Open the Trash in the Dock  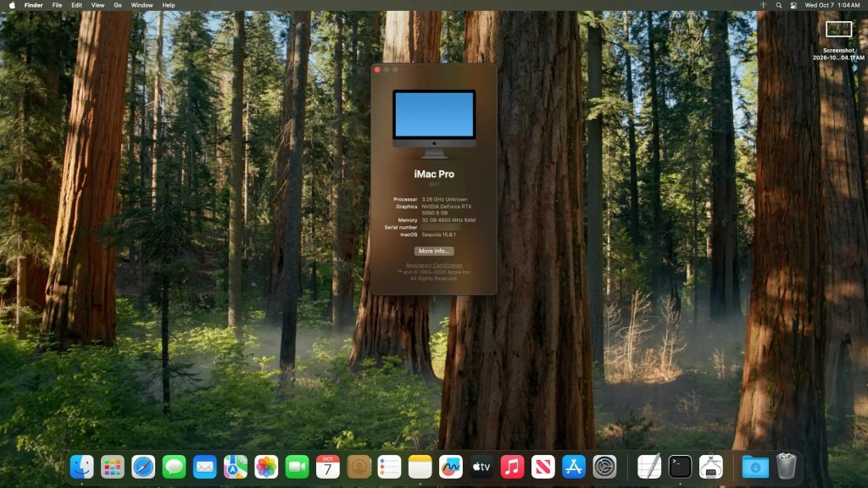(x=786, y=466)
